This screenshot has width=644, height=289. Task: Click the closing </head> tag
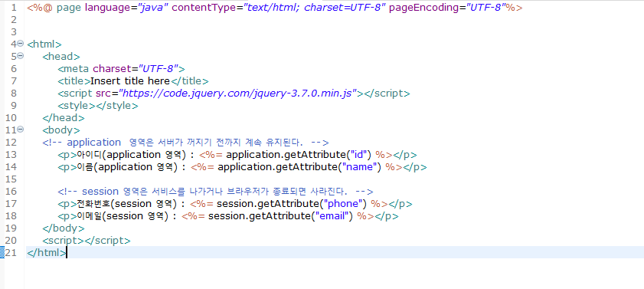[64, 117]
